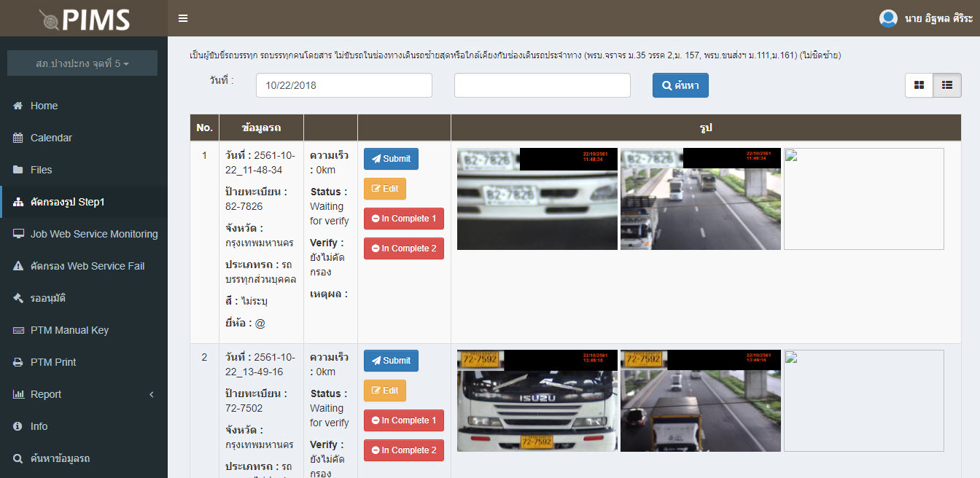
Task: Open row 1 highway overview thumbnail
Action: tap(701, 199)
